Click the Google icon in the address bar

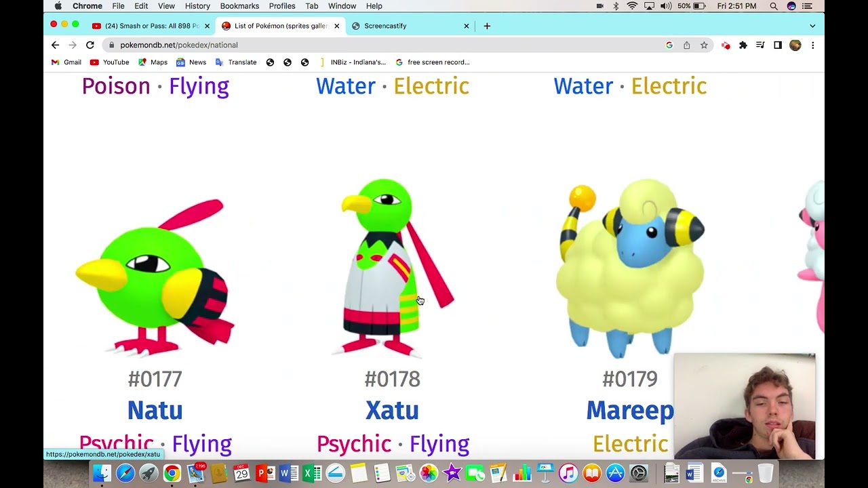[669, 45]
